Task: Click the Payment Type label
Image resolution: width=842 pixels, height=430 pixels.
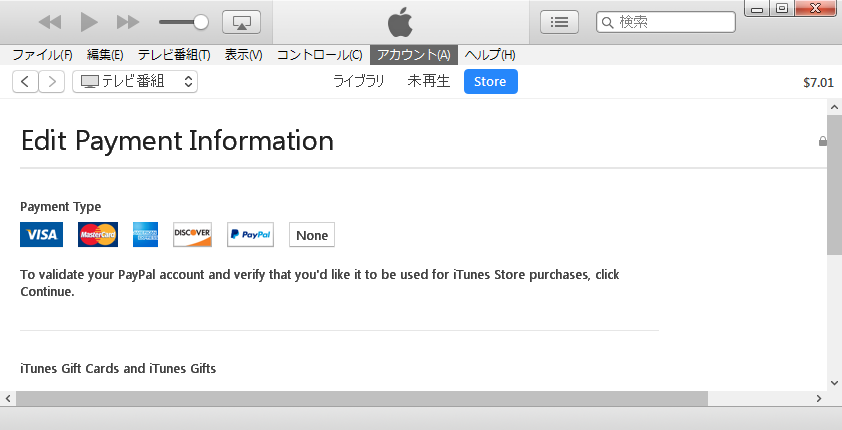Action: 61,207
